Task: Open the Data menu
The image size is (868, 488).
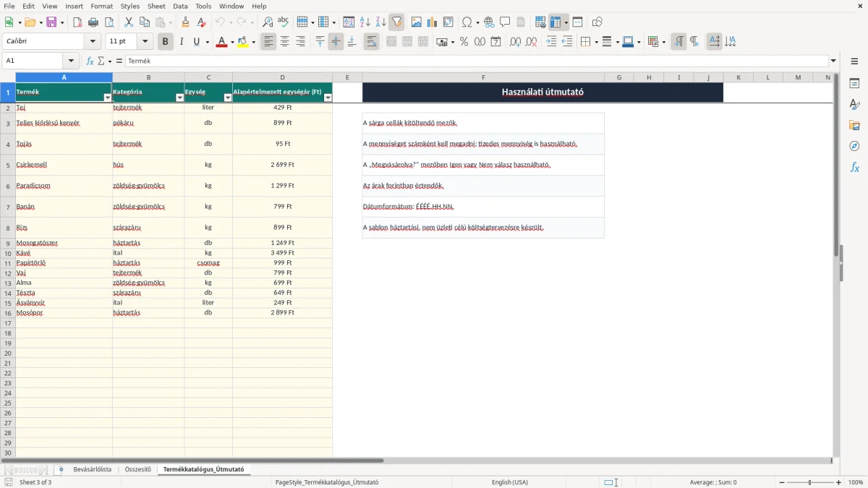Action: point(180,6)
